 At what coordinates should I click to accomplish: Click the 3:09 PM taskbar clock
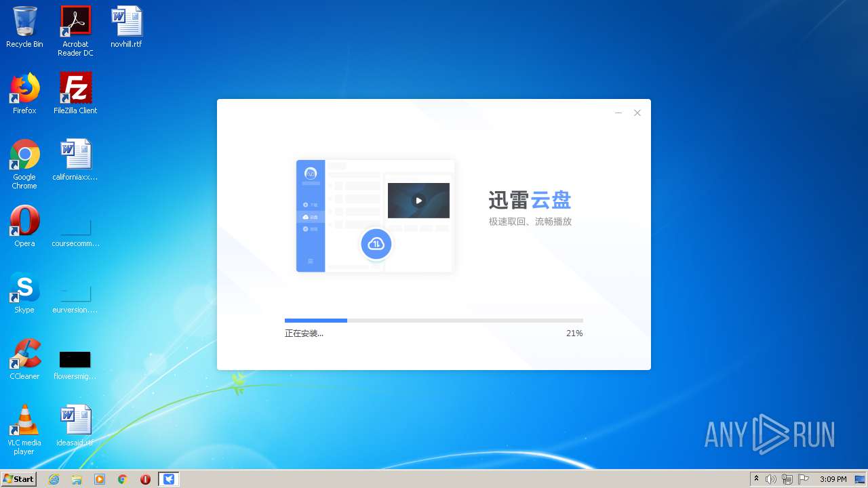tap(833, 479)
